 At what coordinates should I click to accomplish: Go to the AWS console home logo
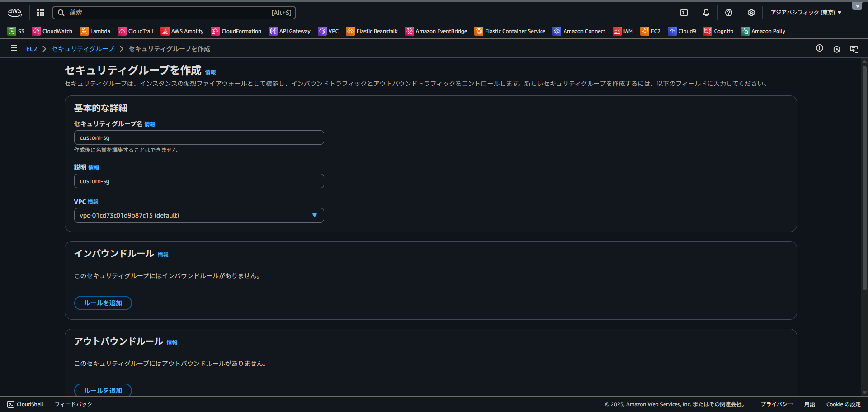[15, 13]
